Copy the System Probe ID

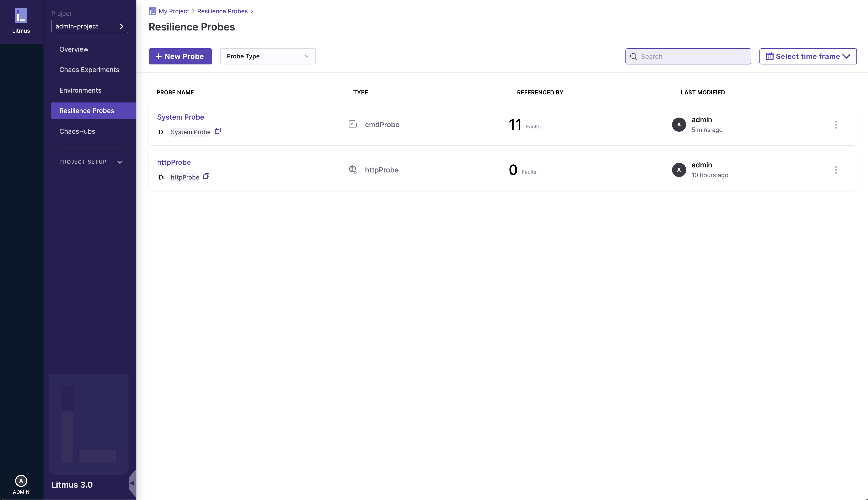[x=218, y=131]
